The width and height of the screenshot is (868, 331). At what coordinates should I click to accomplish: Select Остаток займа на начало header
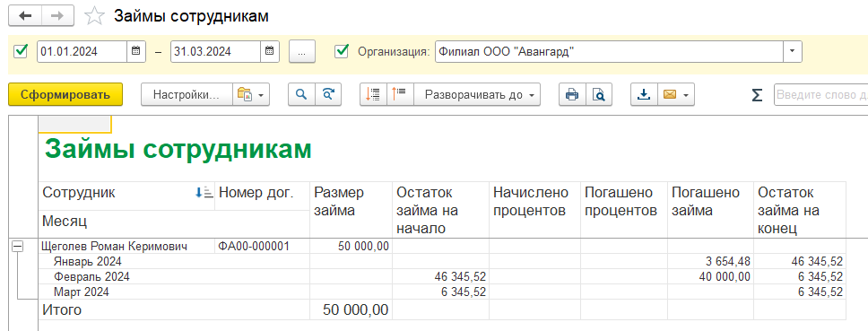point(440,210)
